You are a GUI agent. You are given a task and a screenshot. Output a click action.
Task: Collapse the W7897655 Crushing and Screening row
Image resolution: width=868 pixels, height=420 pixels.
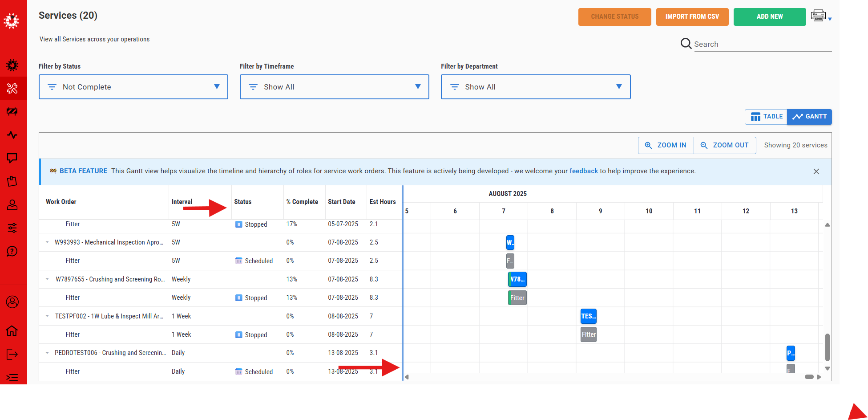(47, 279)
